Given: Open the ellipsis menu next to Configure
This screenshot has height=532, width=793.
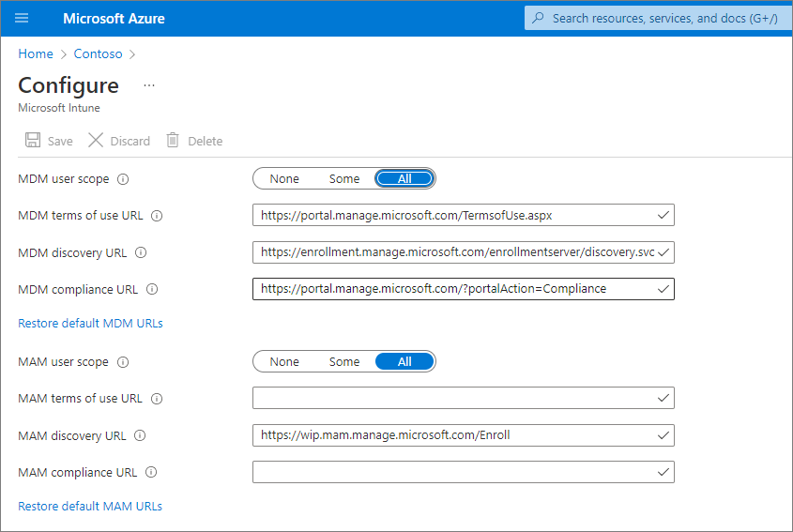Looking at the screenshot, I should coord(148,85).
